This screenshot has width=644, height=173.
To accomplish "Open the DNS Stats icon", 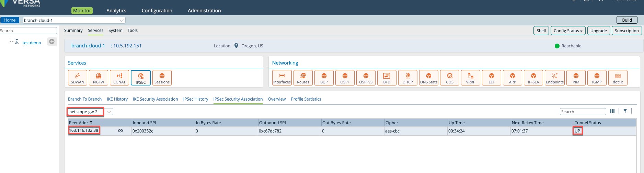I will coord(429,78).
